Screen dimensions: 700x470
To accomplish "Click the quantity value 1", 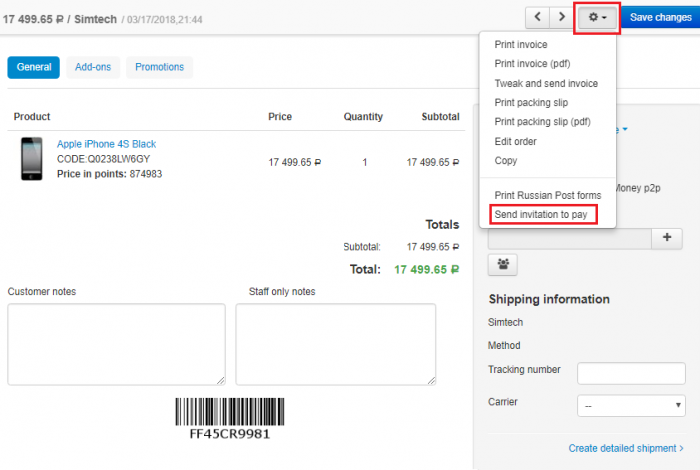I will point(365,162).
